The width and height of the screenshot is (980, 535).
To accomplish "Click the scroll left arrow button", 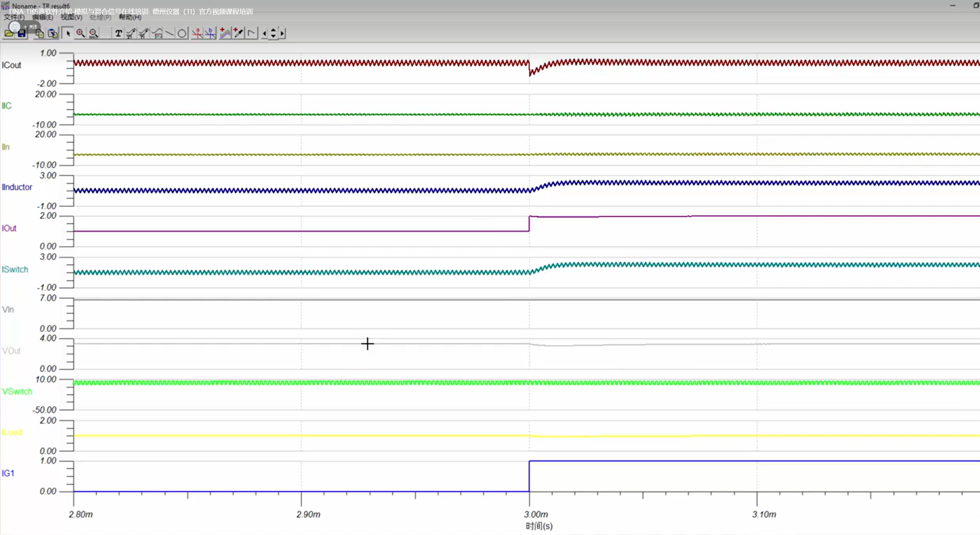I will [264, 33].
